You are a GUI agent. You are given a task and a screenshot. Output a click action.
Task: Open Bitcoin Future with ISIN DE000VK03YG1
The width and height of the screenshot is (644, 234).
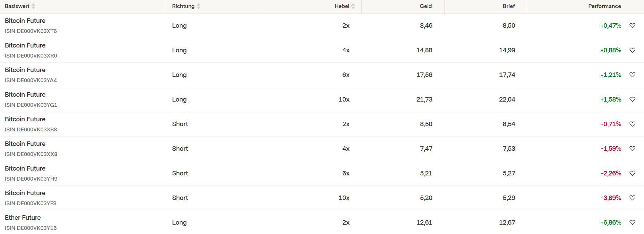(x=25, y=95)
